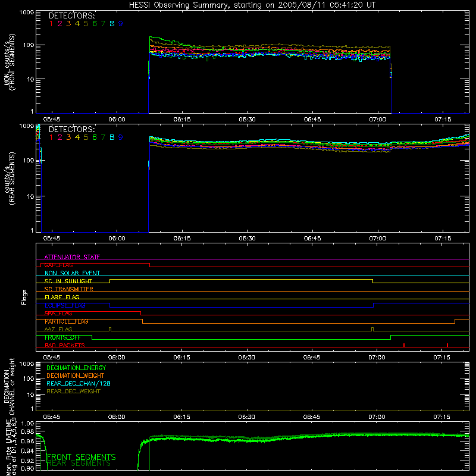
Task: Click the GAP_FLAG label
Action: pyautogui.click(x=58, y=265)
